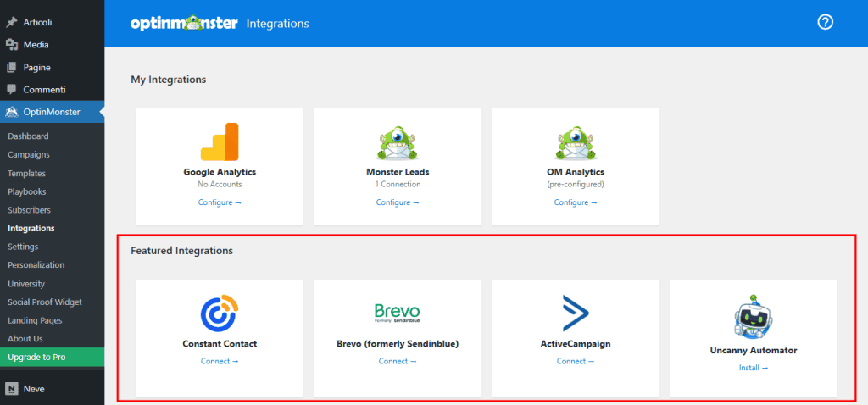This screenshot has width=868, height=405.
Task: Click the Brevo (formerly Sendinblue) title
Action: coord(398,344)
